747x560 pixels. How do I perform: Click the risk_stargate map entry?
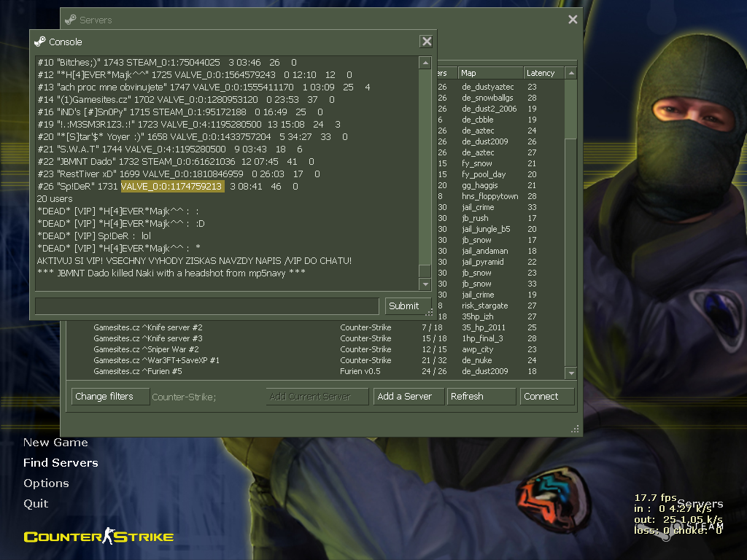point(485,306)
